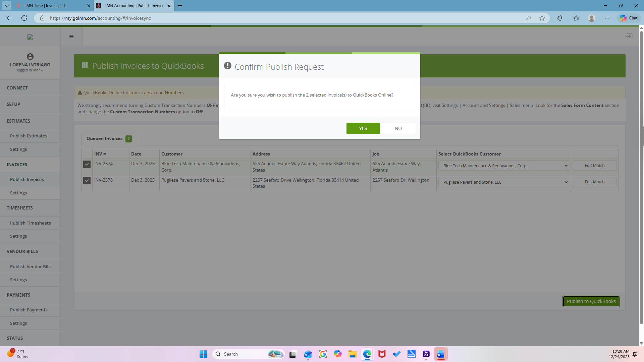644x362 pixels.
Task: Expand the logged in user menu
Action: tap(30, 70)
